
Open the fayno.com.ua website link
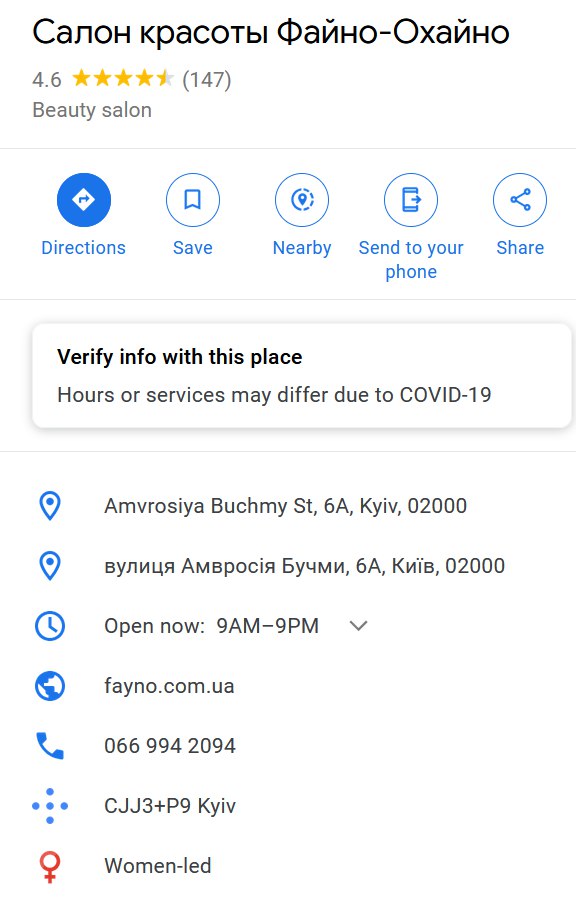pyautogui.click(x=169, y=686)
